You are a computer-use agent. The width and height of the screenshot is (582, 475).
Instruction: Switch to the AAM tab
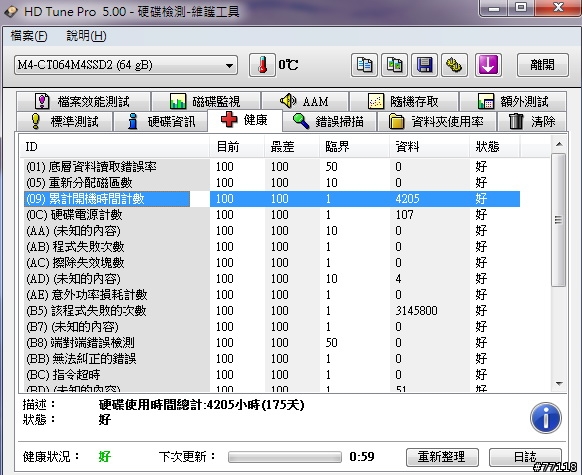pyautogui.click(x=304, y=101)
